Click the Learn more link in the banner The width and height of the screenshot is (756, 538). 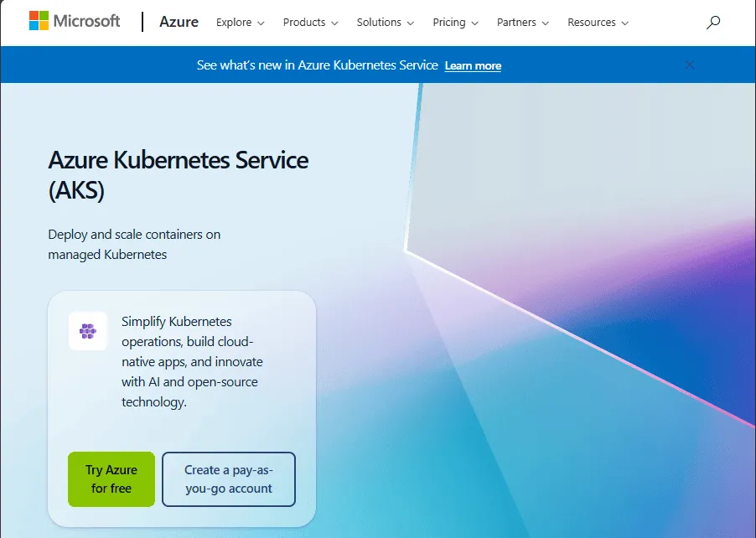click(x=473, y=65)
